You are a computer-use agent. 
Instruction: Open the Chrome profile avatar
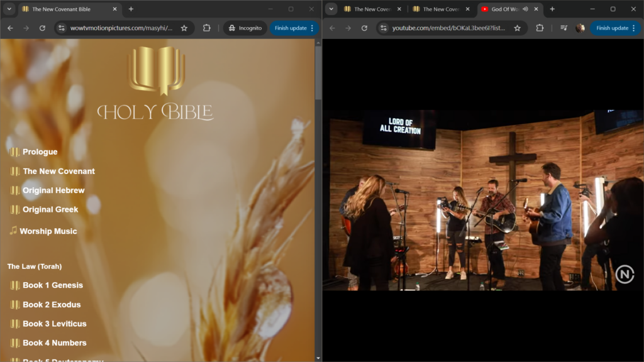pos(580,28)
